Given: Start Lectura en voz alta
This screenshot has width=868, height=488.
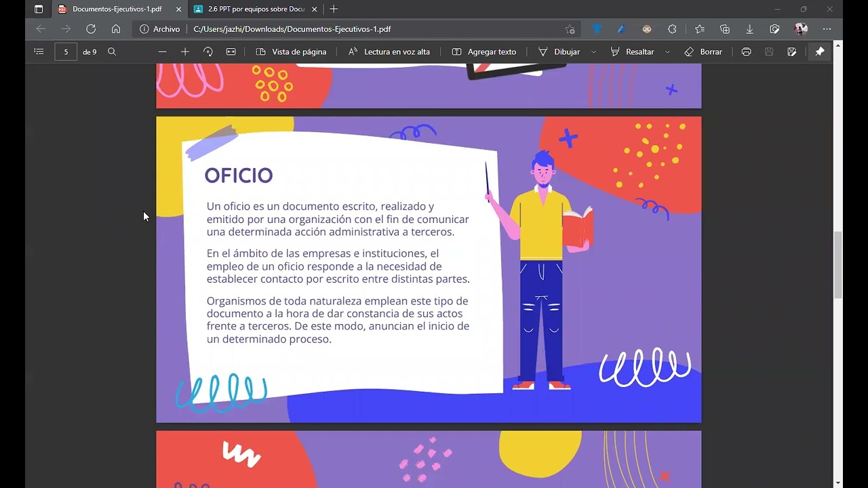Looking at the screenshot, I should (389, 52).
